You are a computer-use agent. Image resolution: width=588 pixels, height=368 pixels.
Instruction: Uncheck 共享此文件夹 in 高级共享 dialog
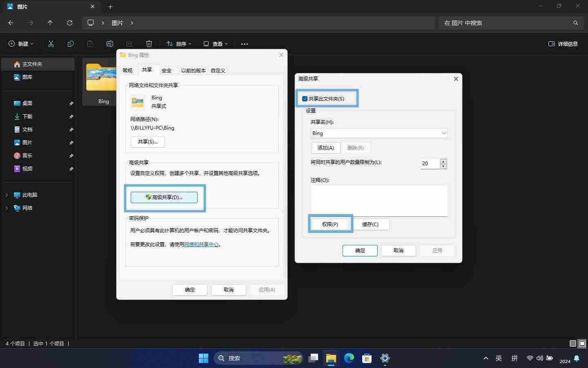pyautogui.click(x=305, y=99)
